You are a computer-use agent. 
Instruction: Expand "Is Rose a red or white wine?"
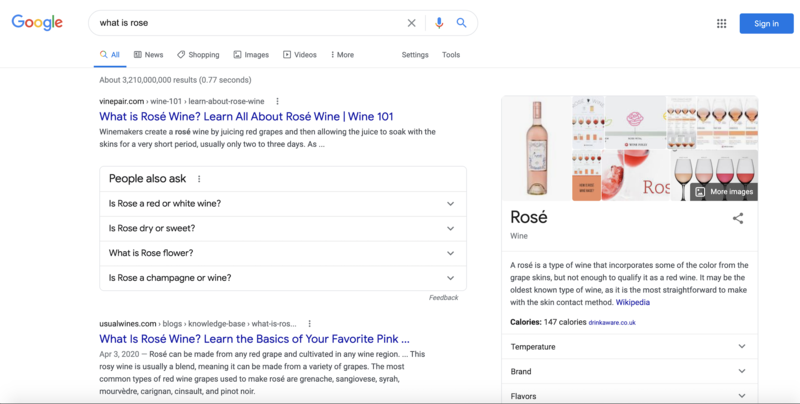[x=450, y=204]
